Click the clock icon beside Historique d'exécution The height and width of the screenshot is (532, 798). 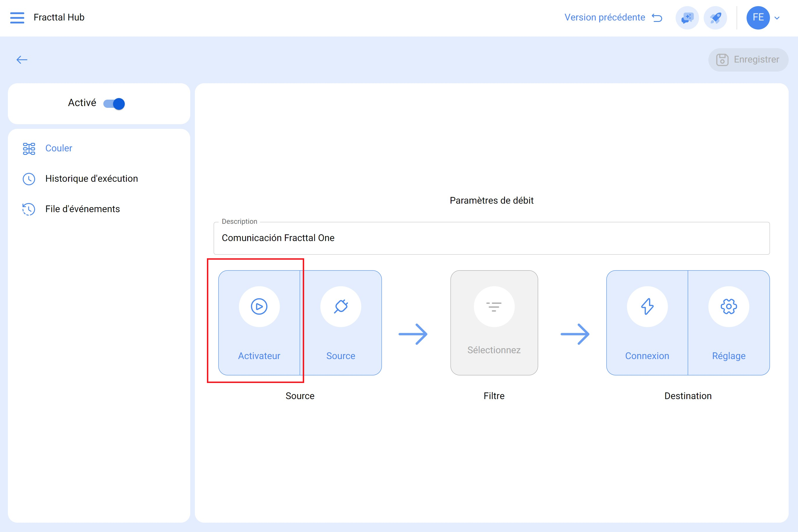29,179
